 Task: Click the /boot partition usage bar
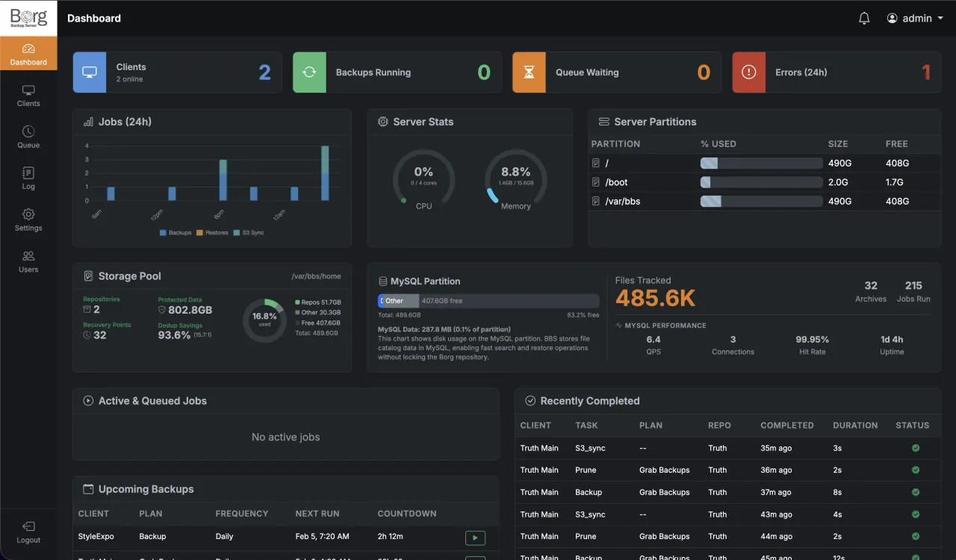(761, 181)
